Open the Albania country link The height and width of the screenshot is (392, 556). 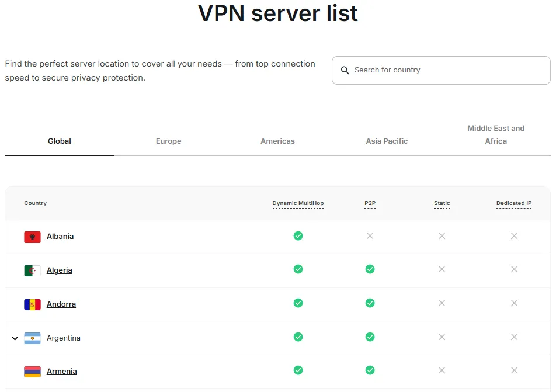(x=60, y=237)
